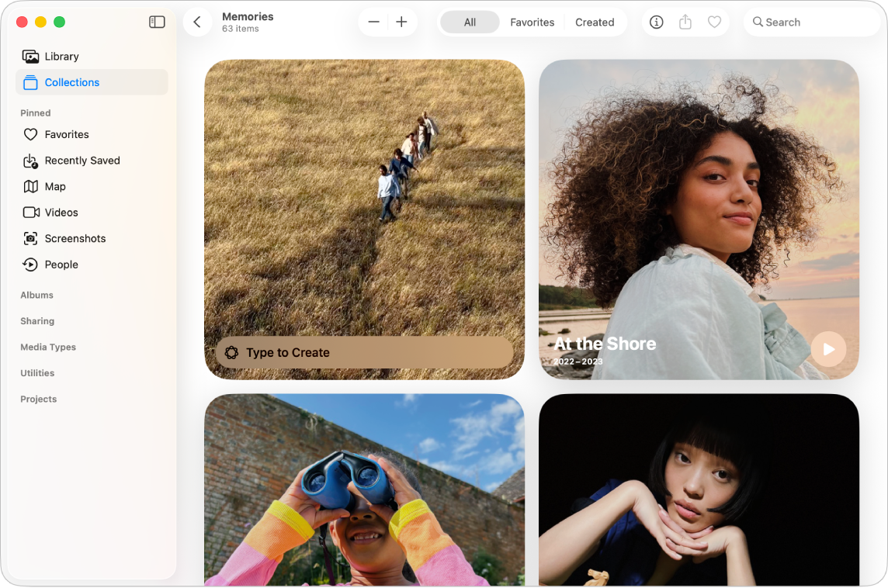Go back with the navigation arrow
This screenshot has height=588, width=888.
click(198, 22)
